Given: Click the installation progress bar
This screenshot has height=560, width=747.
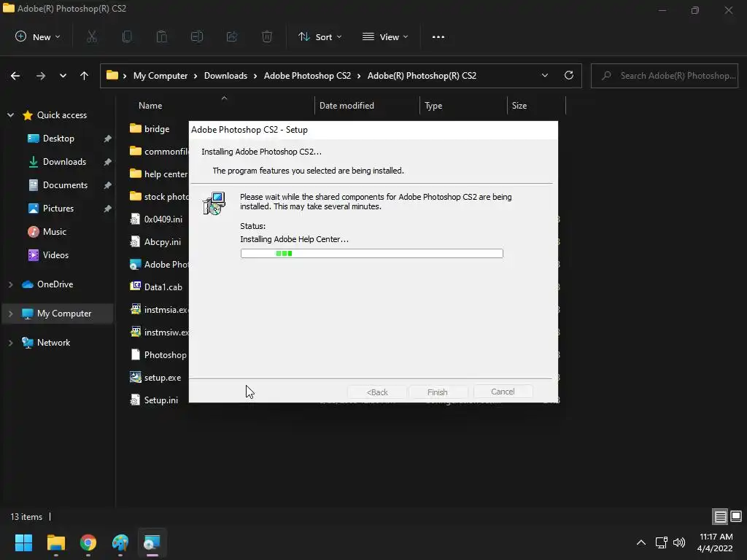Looking at the screenshot, I should pos(371,253).
